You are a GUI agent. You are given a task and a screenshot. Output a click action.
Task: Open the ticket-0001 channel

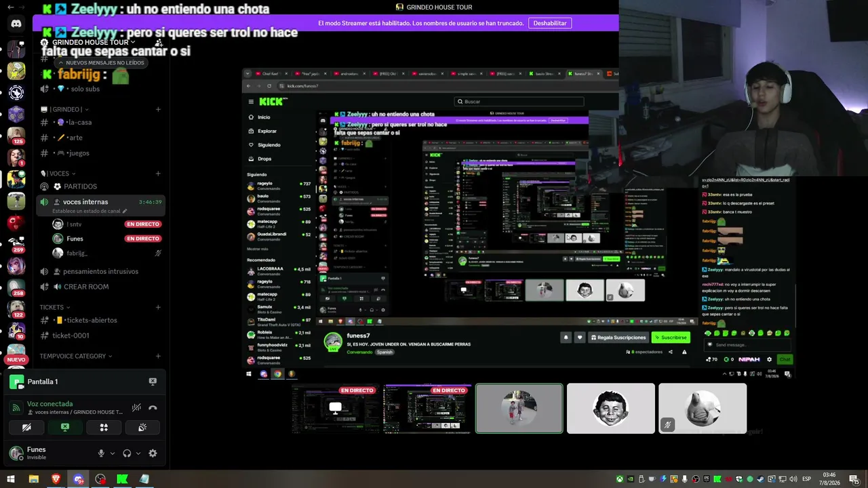[x=100, y=335]
